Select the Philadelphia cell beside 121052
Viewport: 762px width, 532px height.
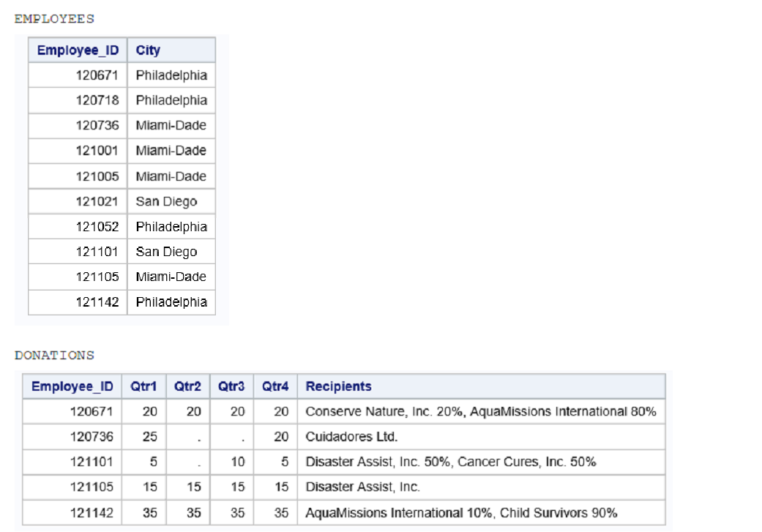pos(171,227)
